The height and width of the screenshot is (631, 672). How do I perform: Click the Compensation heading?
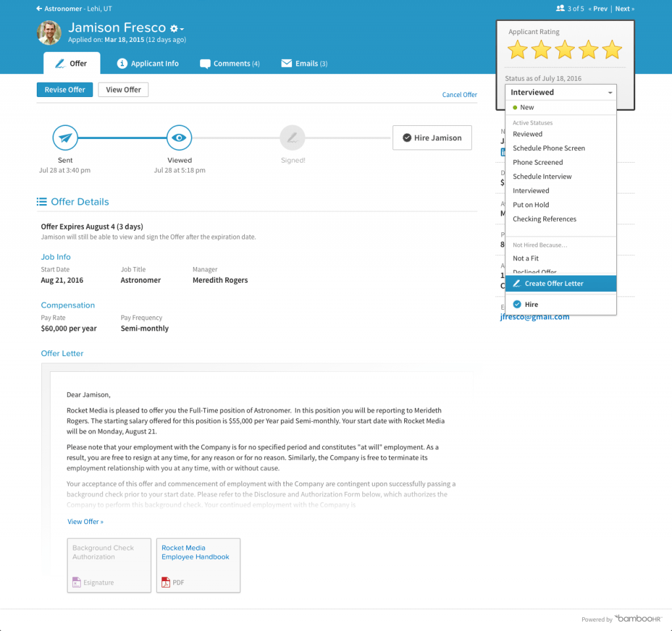68,306
